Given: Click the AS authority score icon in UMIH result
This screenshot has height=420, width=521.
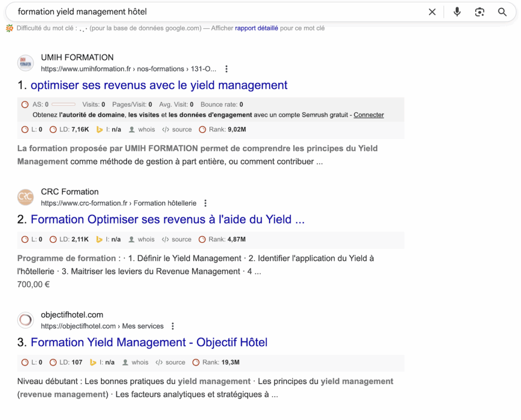Looking at the screenshot, I should (25, 105).
